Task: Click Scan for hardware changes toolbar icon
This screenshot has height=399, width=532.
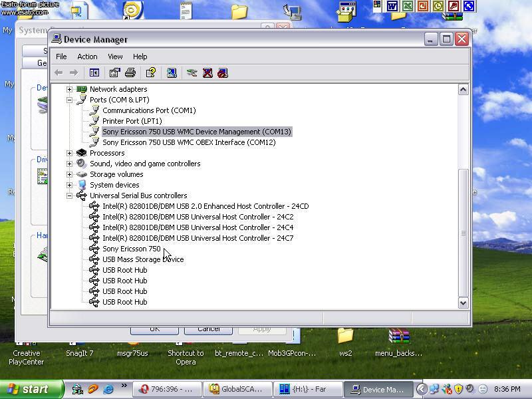Action: pyautogui.click(x=172, y=72)
